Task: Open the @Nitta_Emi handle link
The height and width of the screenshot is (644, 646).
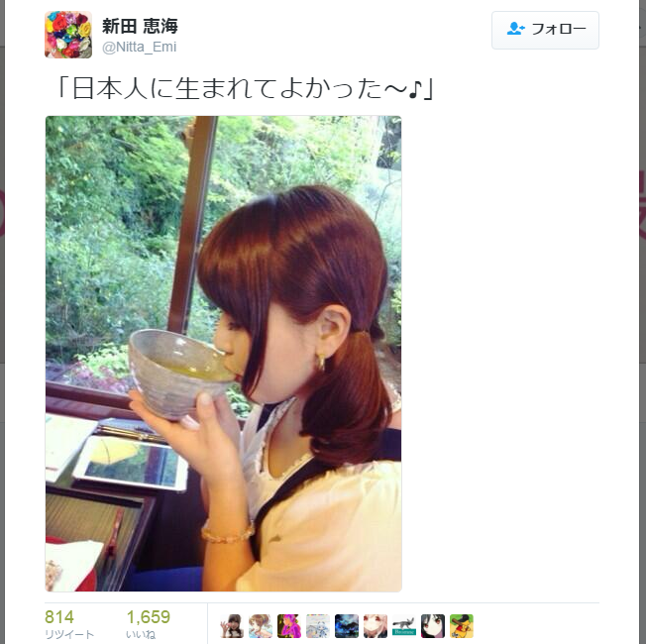Action: point(140,47)
